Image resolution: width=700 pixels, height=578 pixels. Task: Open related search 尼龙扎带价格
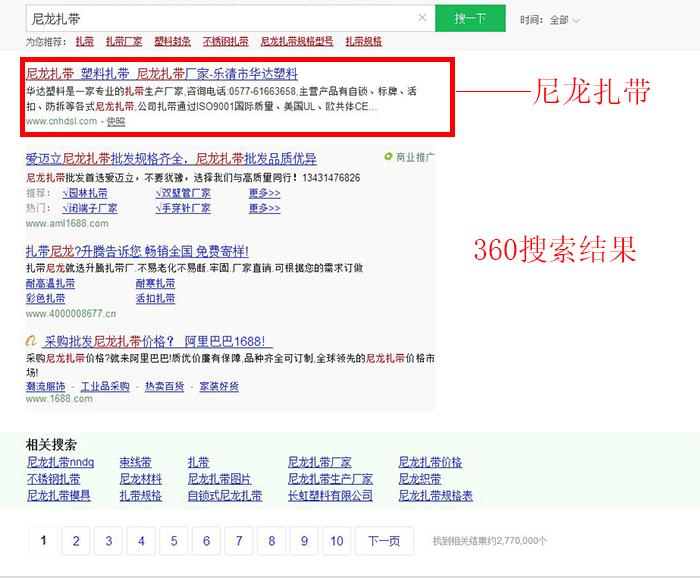[430, 462]
